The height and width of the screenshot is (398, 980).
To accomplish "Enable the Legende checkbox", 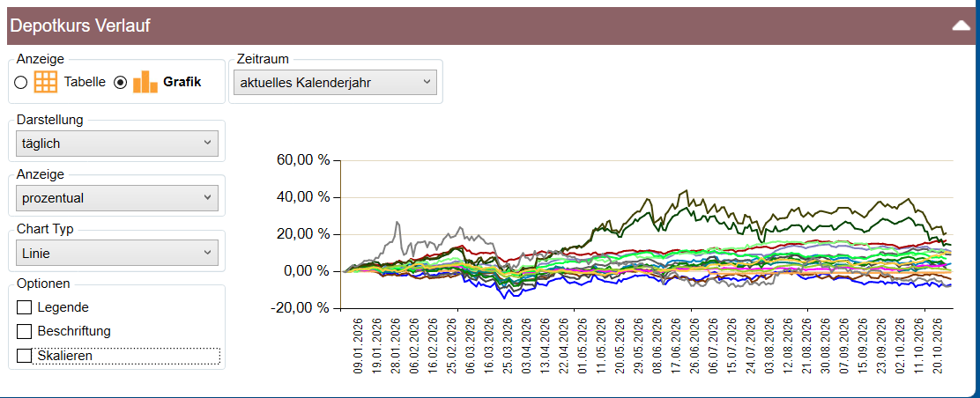I will coord(25,307).
